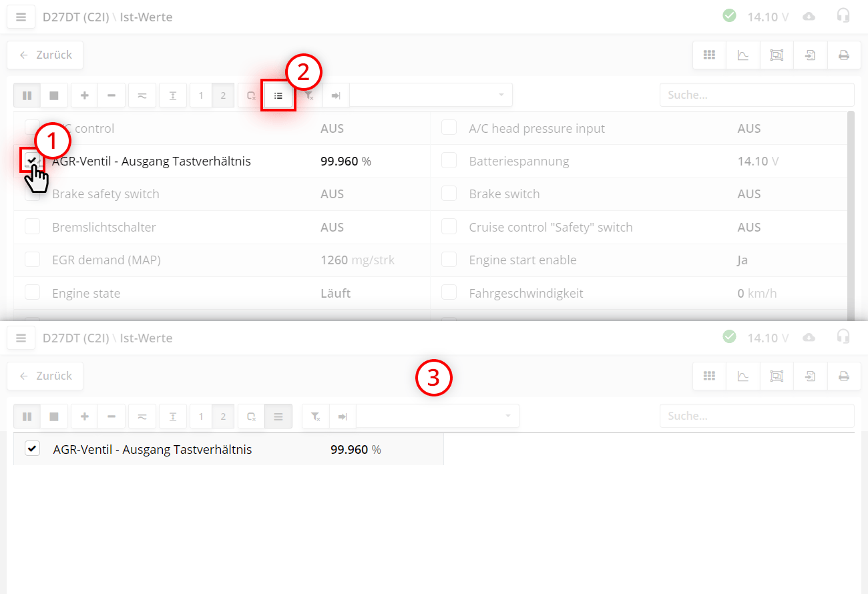
Task: Enable the Bremslichtschalter checkbox
Action: pos(33,227)
